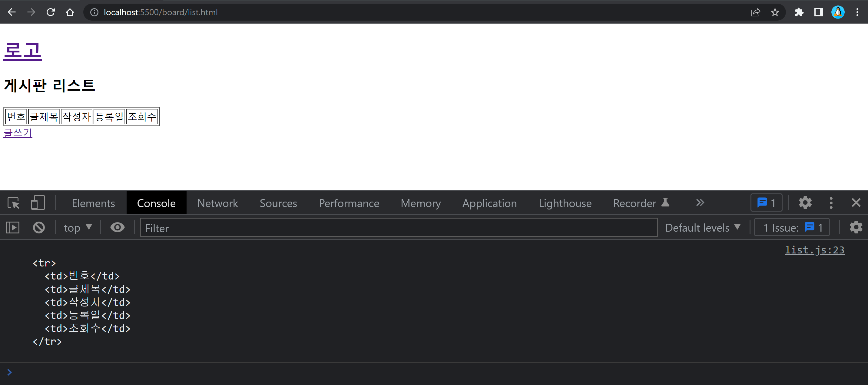Select the 작성자 table cell
The width and height of the screenshot is (868, 385).
(x=77, y=116)
